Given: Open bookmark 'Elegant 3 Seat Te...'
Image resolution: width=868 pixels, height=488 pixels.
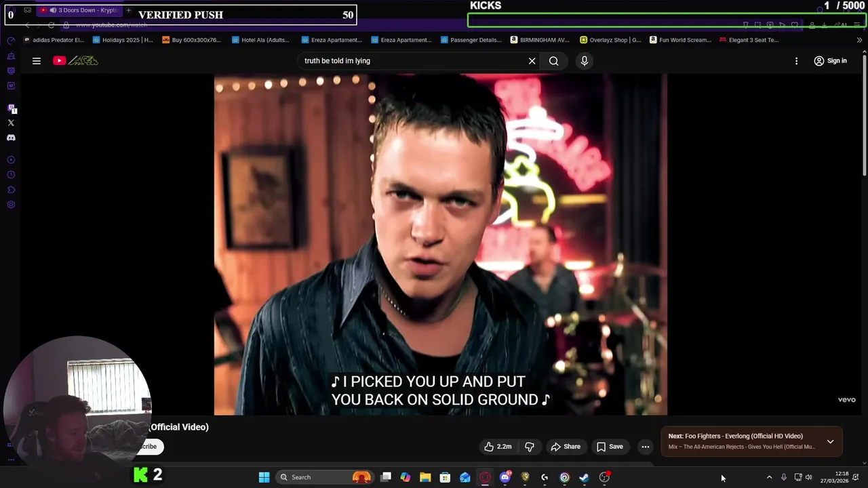Looking at the screenshot, I should click(x=749, y=40).
